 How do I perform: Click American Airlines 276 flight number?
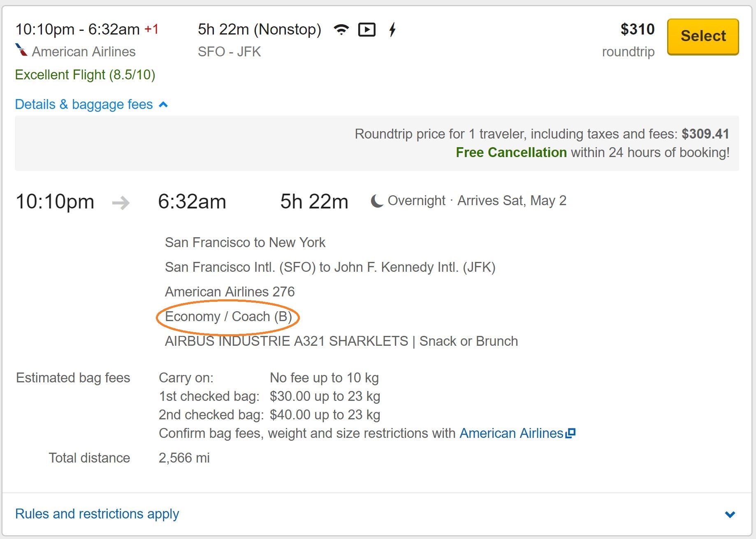click(x=230, y=292)
